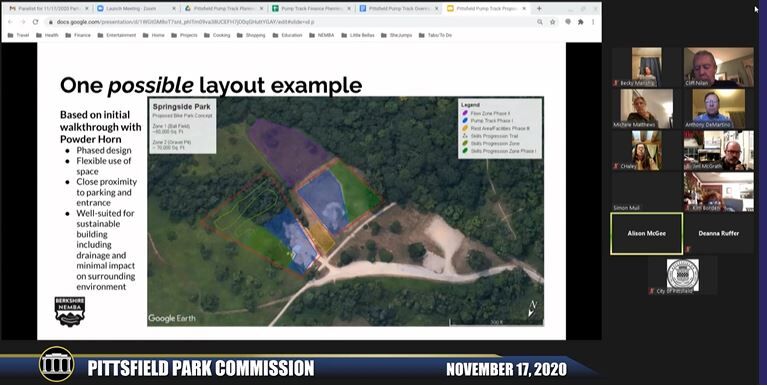Switch to the Launch Meeting - Zoom tab
767x386 pixels.
point(137,9)
